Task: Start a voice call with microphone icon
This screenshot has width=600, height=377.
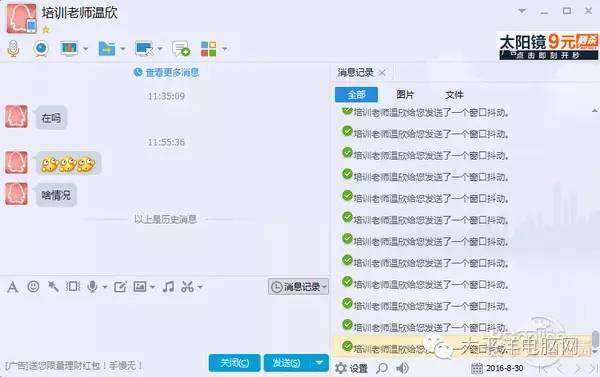Action: coord(13,49)
